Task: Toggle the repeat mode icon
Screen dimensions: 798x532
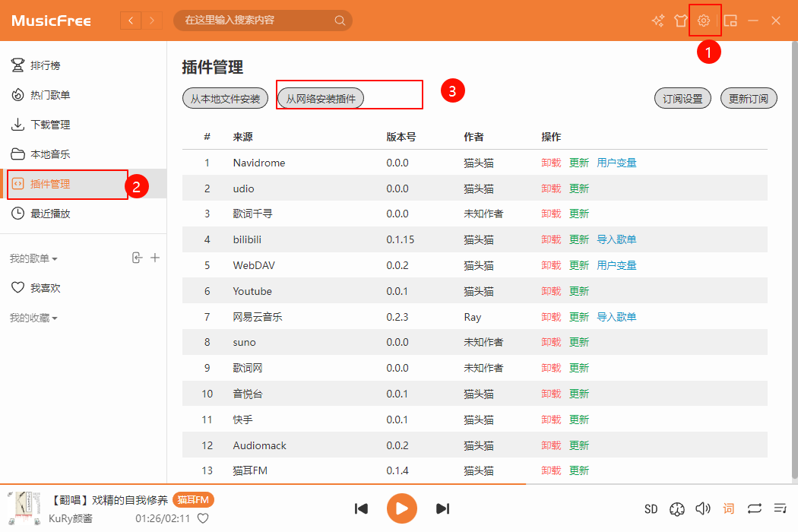Action: pos(754,508)
